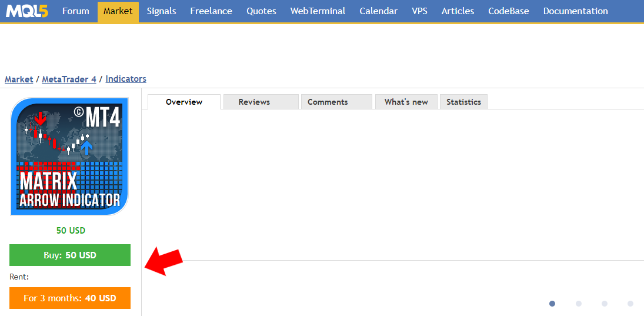Switch to the Reviews tab
This screenshot has width=644, height=316.
tap(254, 102)
